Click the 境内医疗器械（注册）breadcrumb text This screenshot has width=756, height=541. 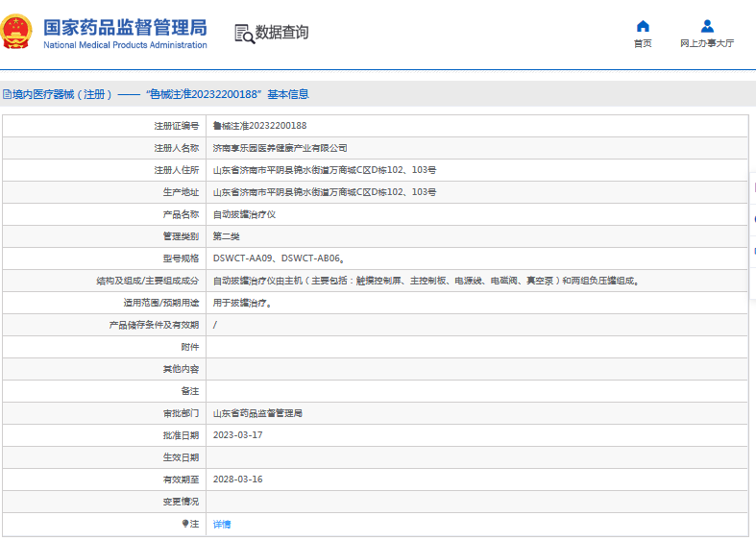(x=62, y=94)
